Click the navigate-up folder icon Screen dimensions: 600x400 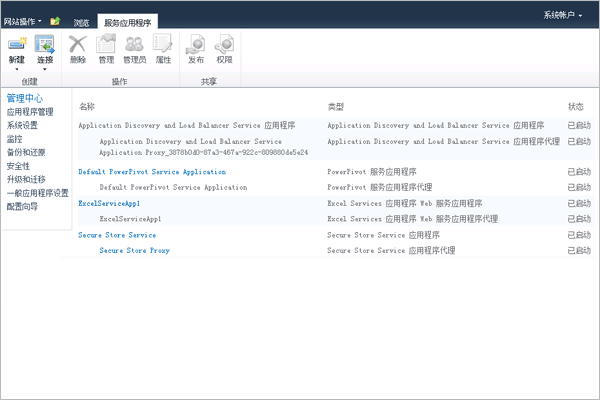(x=55, y=21)
